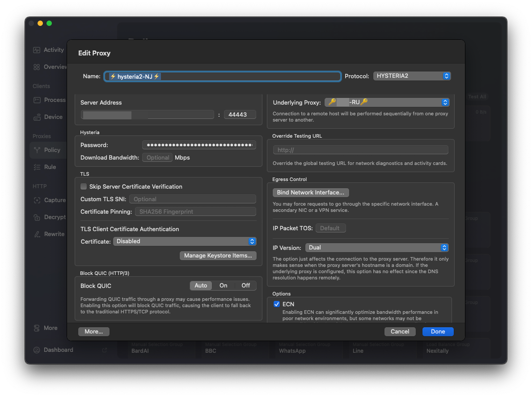Select the Device icon in sidebar
The width and height of the screenshot is (532, 397).
(37, 117)
